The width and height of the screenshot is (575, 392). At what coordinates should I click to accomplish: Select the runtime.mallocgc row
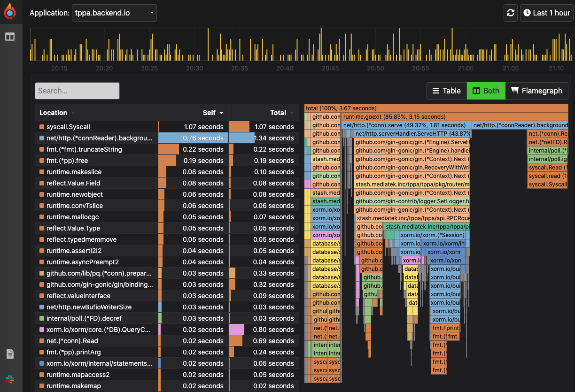pos(167,217)
